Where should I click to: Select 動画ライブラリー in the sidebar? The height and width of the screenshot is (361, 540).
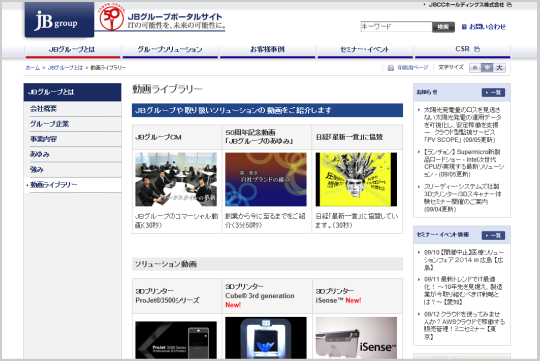pyautogui.click(x=73, y=185)
